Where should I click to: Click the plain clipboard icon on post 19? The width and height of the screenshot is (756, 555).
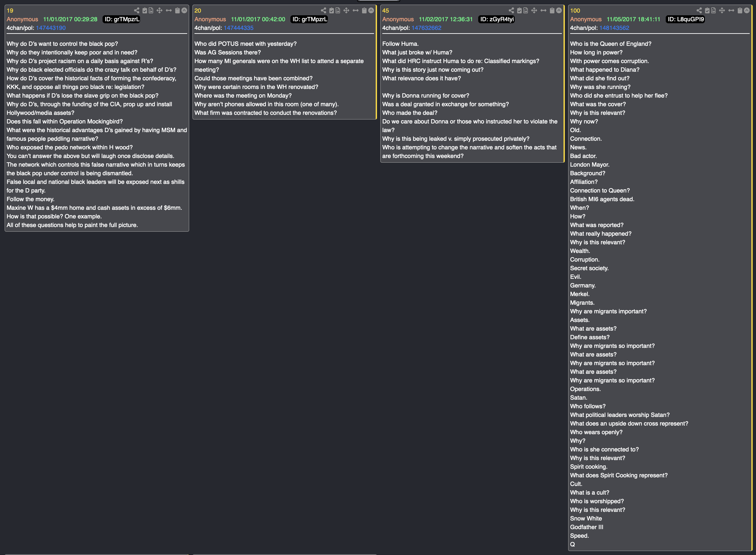[177, 10]
